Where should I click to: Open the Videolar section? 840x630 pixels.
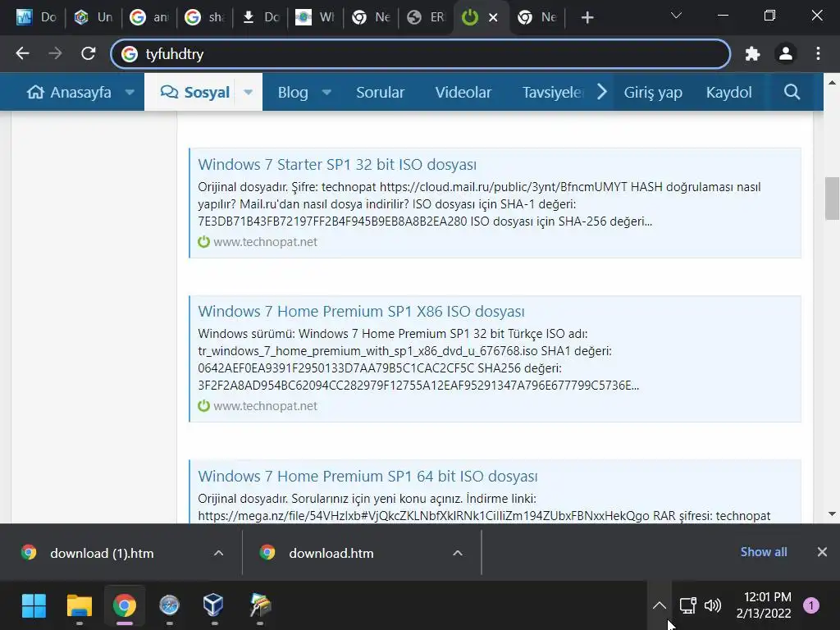(x=463, y=92)
